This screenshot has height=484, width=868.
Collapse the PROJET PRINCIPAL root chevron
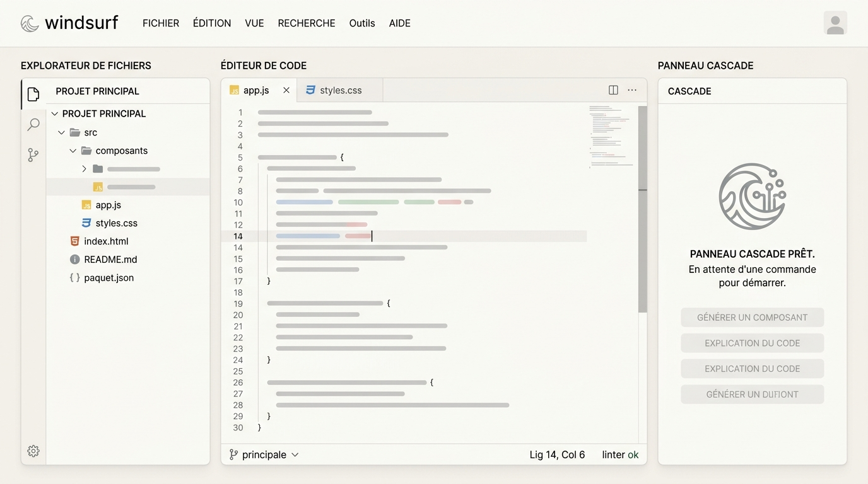[x=55, y=114]
